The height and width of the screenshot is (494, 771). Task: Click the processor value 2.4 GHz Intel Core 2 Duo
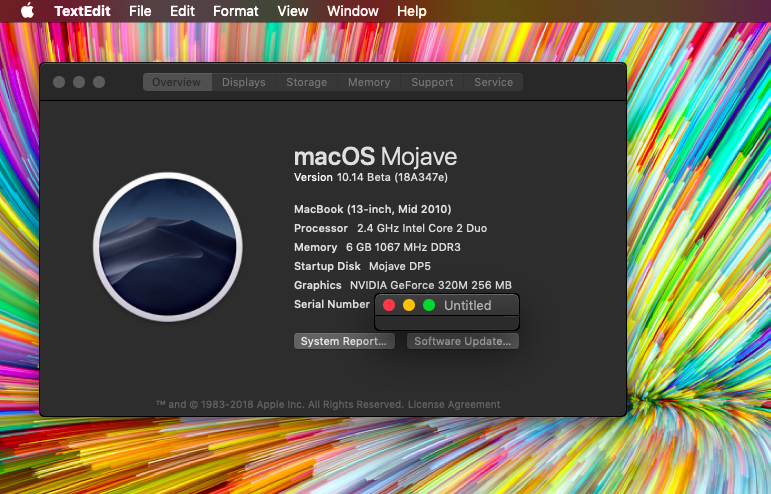coord(422,228)
